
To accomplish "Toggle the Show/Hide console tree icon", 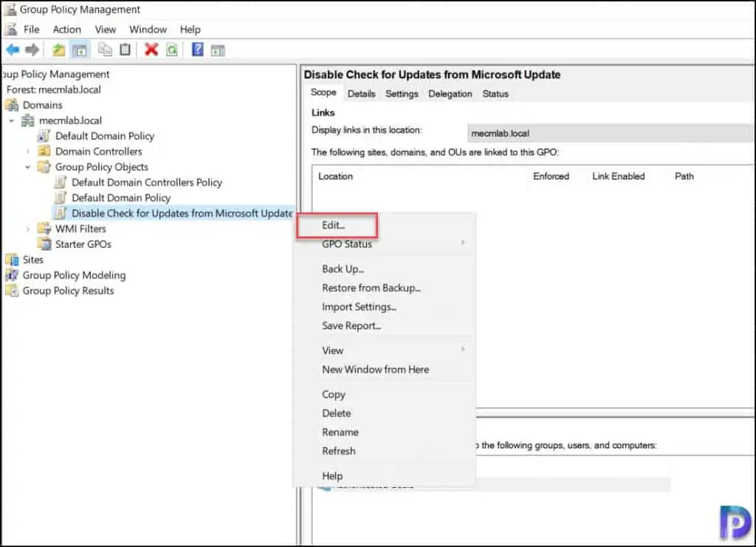I will (80, 49).
